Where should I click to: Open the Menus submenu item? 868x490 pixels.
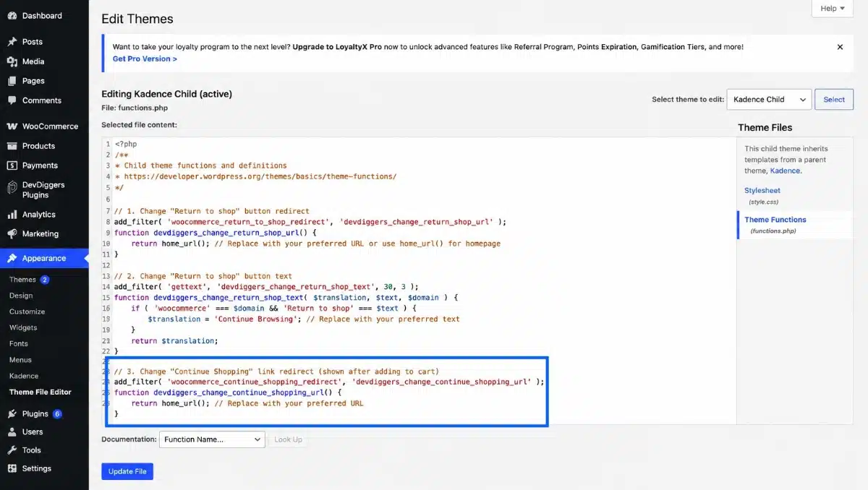pos(20,359)
